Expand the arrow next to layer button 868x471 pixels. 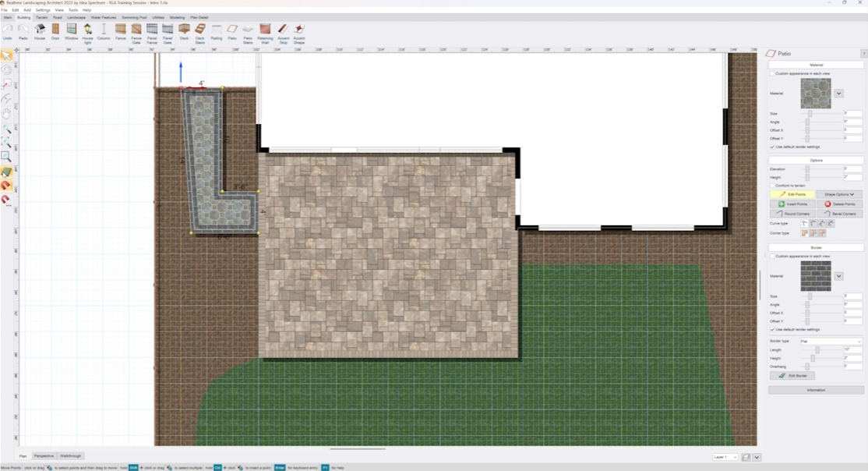(757, 457)
